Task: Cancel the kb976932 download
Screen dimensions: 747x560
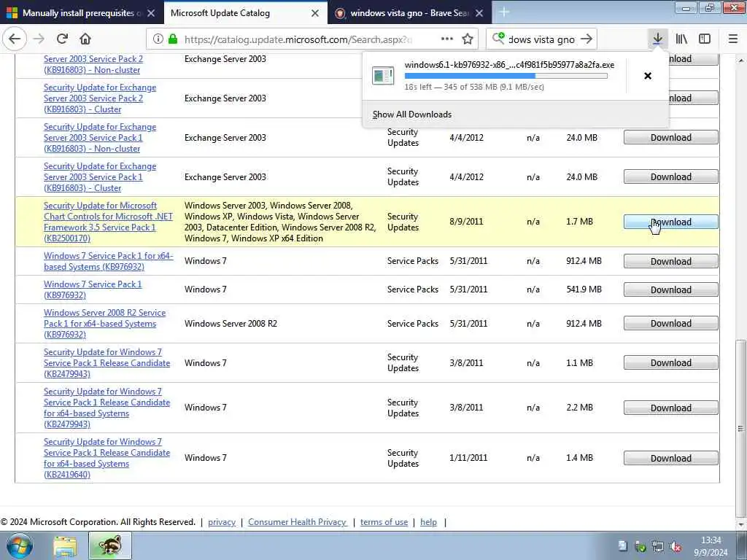Action: pos(648,76)
